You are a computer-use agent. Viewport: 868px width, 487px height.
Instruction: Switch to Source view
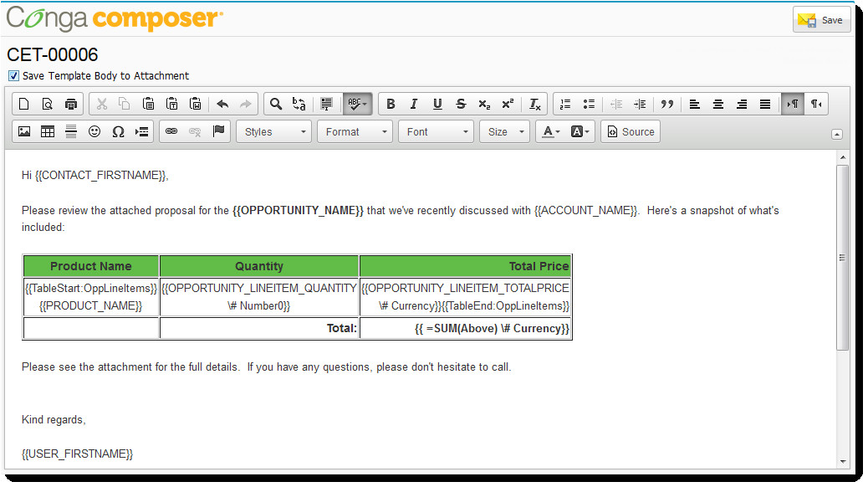[x=630, y=132]
